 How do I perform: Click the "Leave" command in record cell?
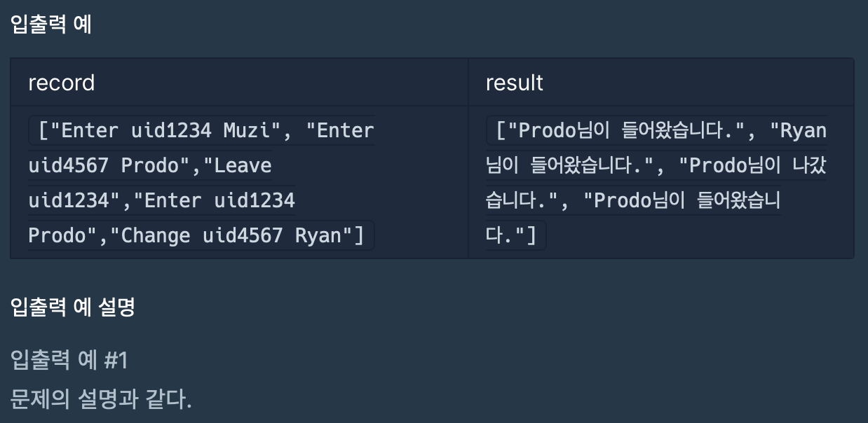click(243, 165)
